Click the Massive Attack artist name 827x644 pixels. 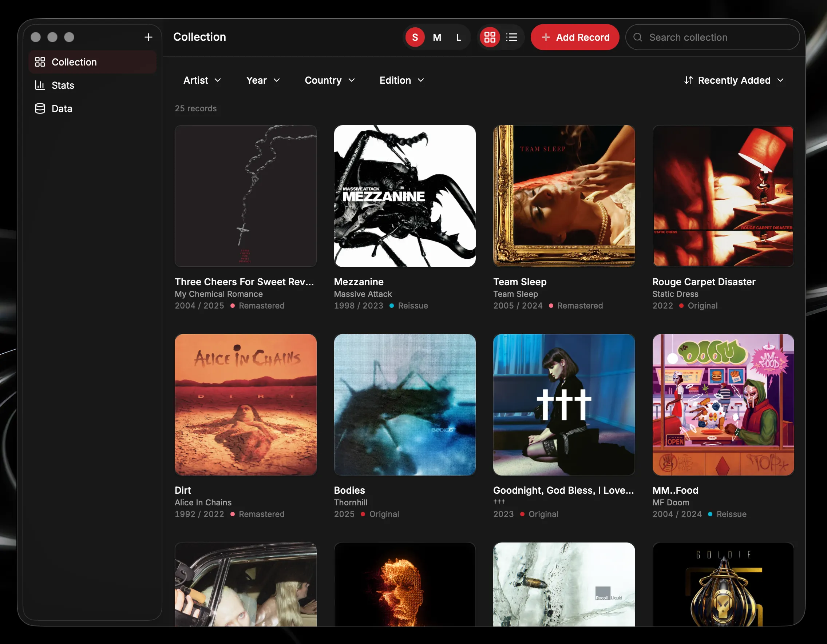click(x=363, y=294)
